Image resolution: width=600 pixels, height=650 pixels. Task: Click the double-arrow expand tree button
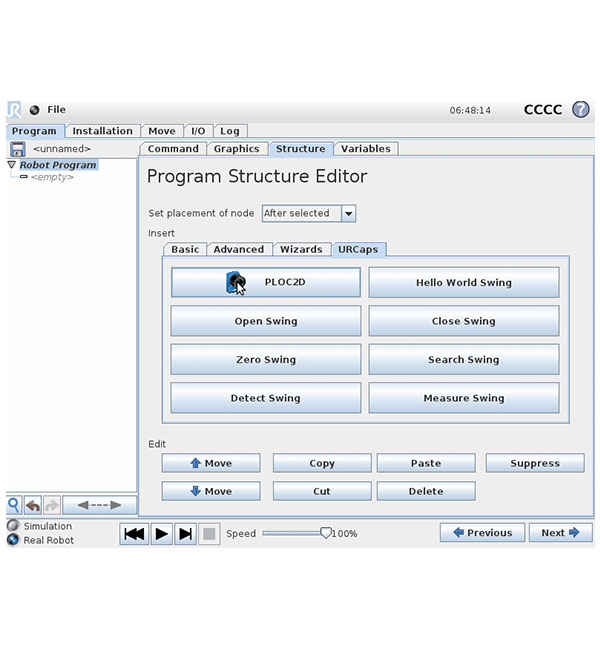point(100,505)
